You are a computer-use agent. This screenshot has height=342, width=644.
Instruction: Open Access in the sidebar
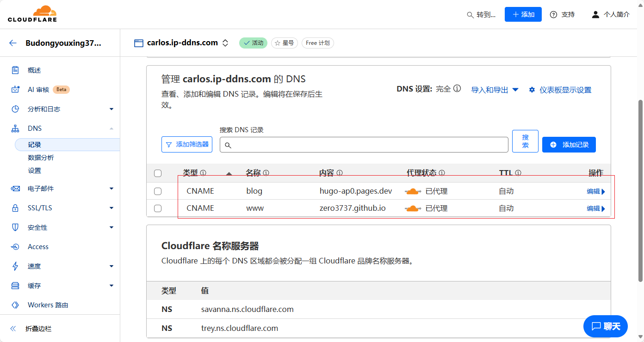tap(38, 247)
